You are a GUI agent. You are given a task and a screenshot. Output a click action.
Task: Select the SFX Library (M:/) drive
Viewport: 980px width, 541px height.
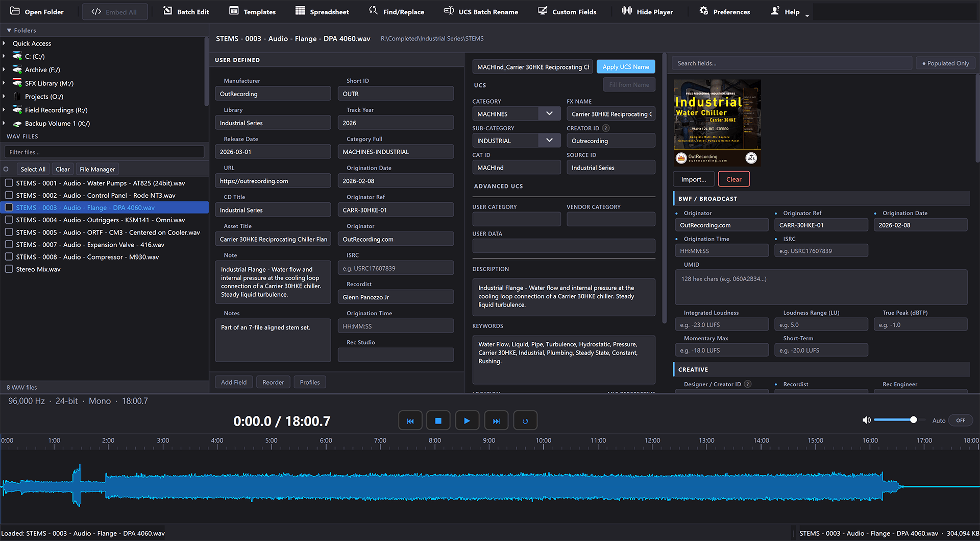point(49,83)
